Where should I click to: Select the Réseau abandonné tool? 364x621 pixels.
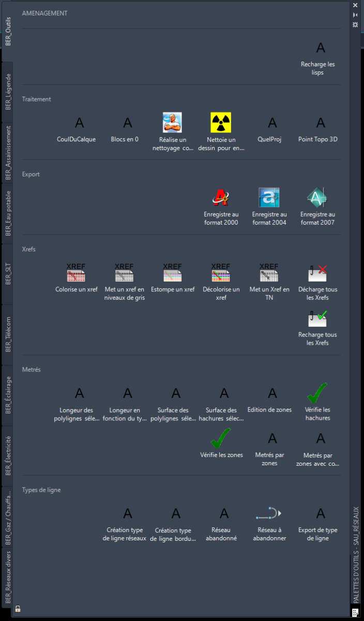(x=221, y=524)
